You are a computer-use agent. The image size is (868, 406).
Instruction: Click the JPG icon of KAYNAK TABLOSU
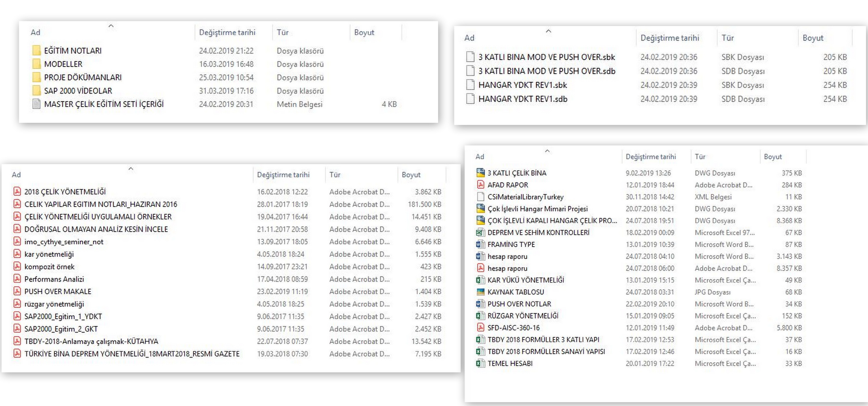click(480, 292)
